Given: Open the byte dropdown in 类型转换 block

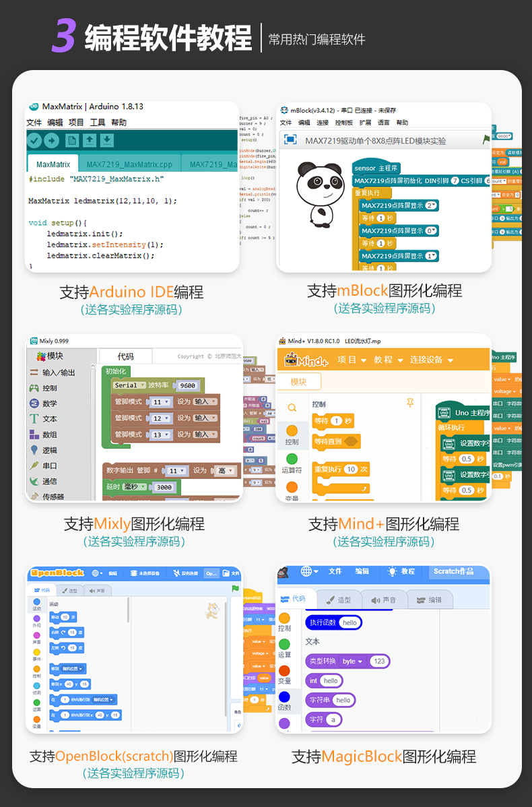Looking at the screenshot, I should [x=352, y=661].
